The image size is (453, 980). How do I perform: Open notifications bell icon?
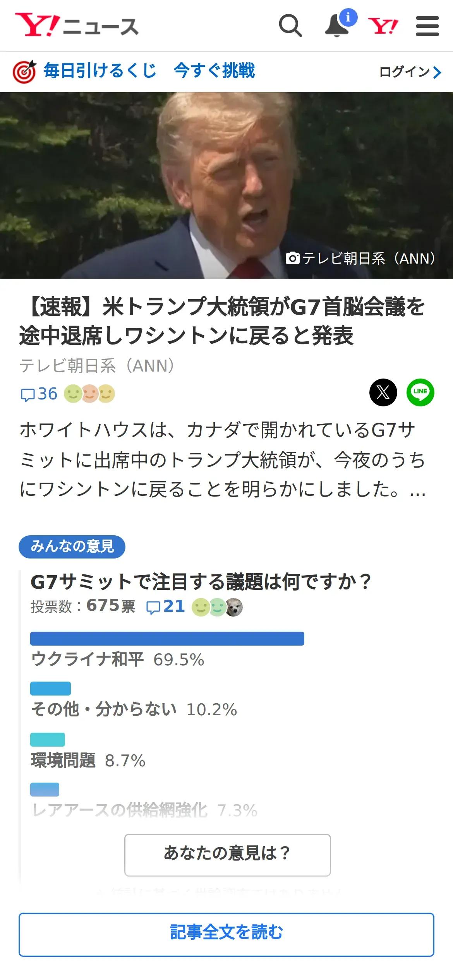tap(337, 26)
